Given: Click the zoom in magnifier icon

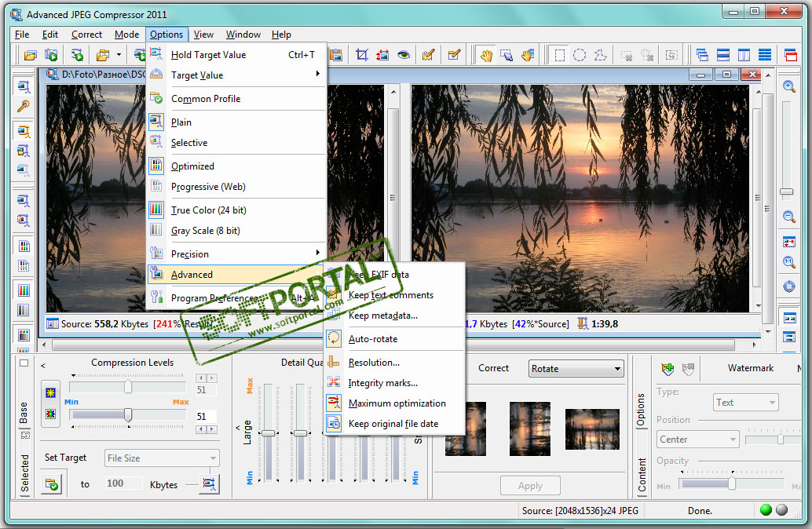Looking at the screenshot, I should click(788, 86).
